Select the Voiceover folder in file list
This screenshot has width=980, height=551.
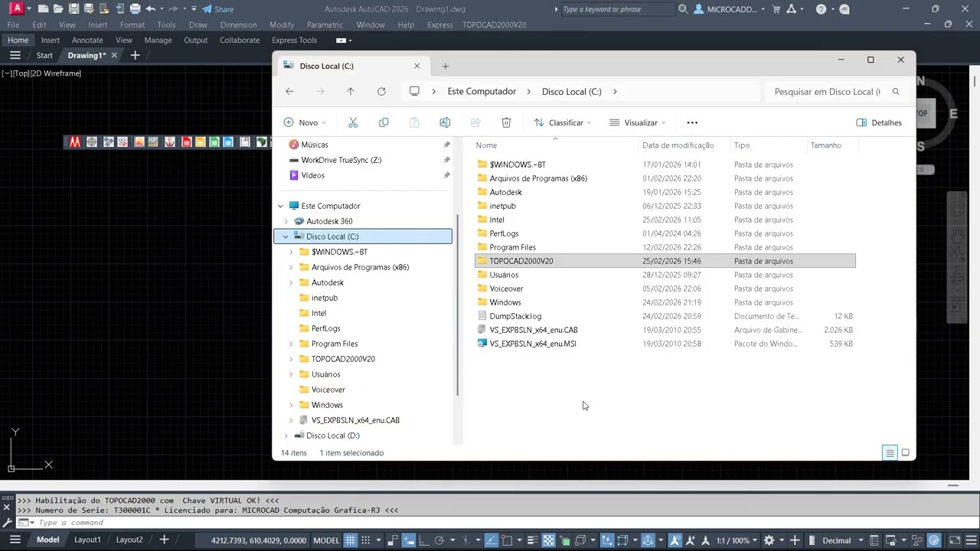[506, 289]
